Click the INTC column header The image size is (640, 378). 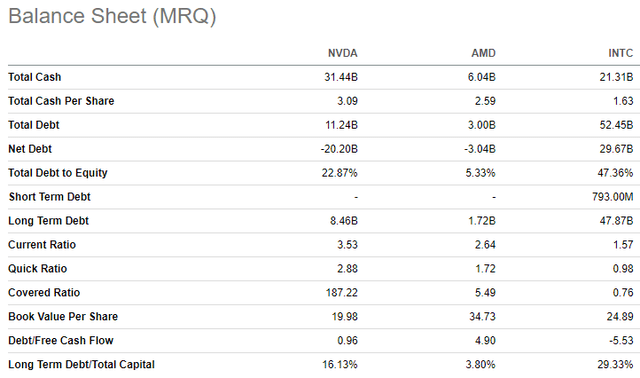pos(620,53)
